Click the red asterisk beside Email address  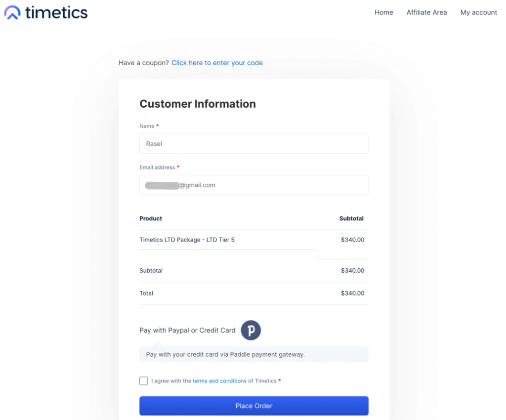click(178, 167)
